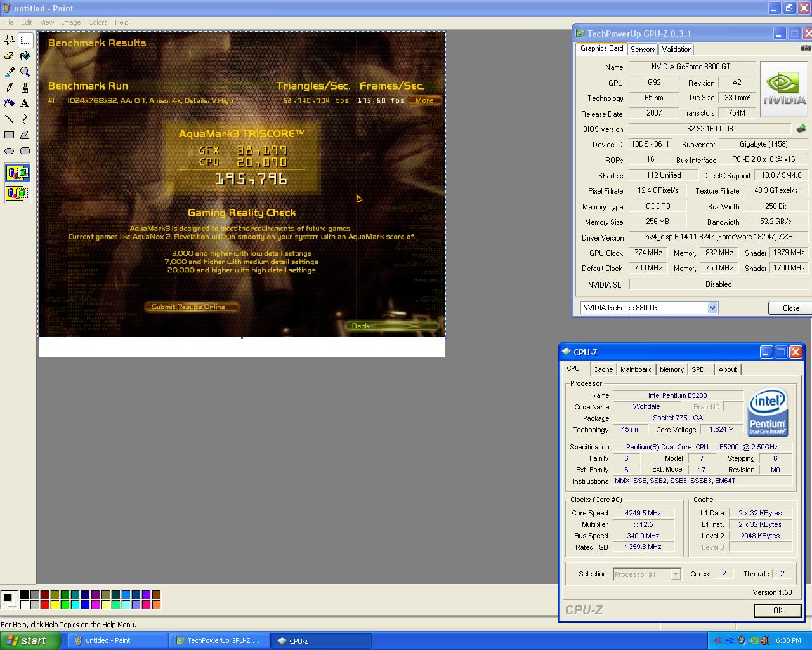Image resolution: width=812 pixels, height=650 pixels.
Task: Pick the Fill With Color bucket tool
Action: [x=25, y=56]
